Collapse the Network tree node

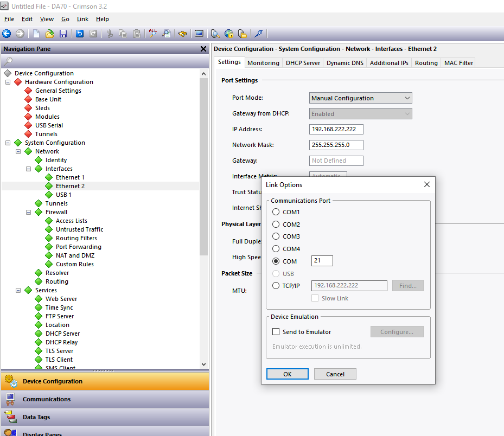coord(18,151)
